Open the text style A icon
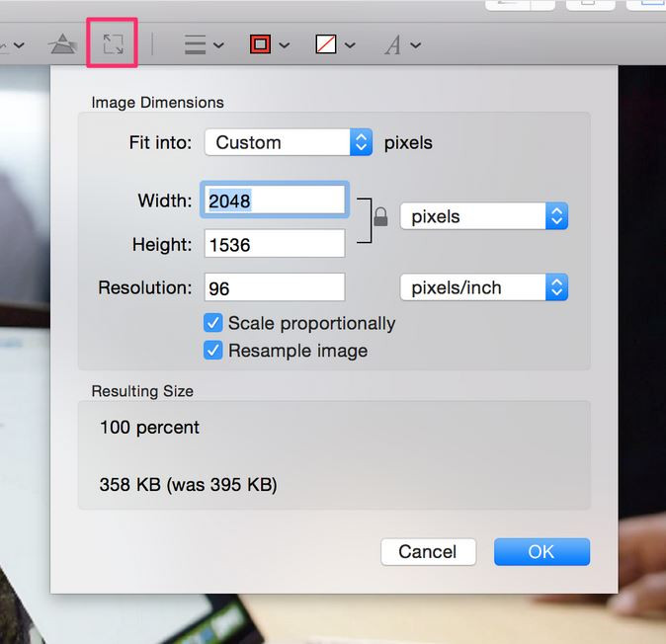Screen dimensions: 666x644 click(x=393, y=44)
